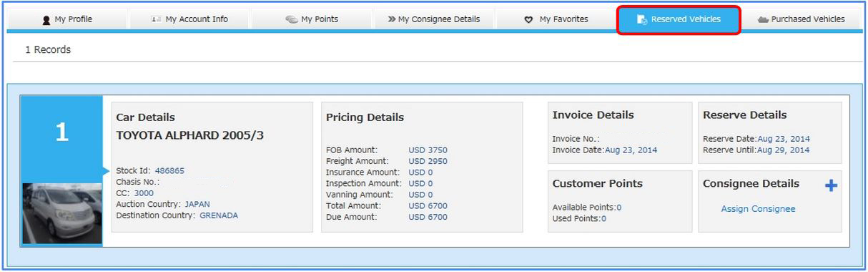This screenshot has height=272, width=868.
Task: Open the My Profile tab
Action: [67, 19]
